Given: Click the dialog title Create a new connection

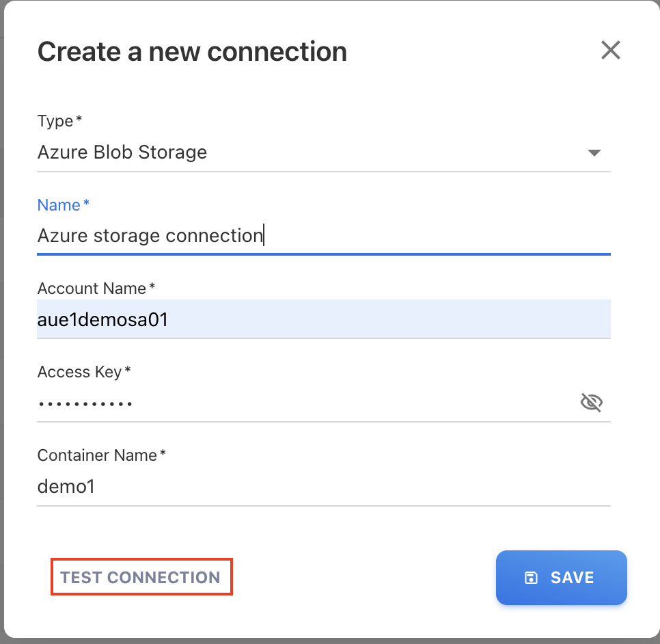Looking at the screenshot, I should coord(192,51).
